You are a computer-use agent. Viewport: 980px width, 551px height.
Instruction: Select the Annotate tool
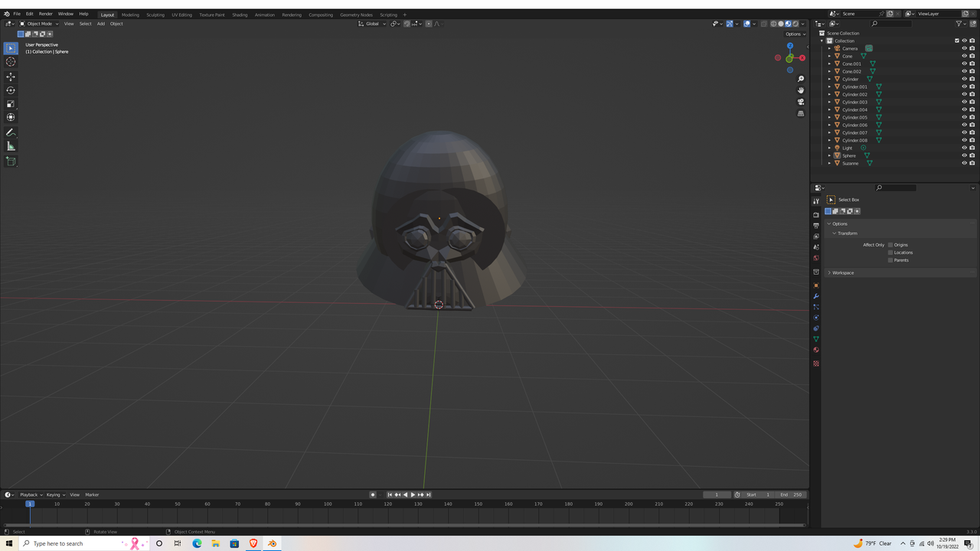11,132
